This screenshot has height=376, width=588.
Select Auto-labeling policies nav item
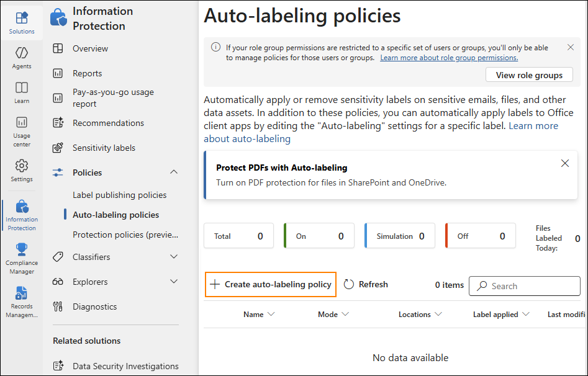click(x=116, y=215)
